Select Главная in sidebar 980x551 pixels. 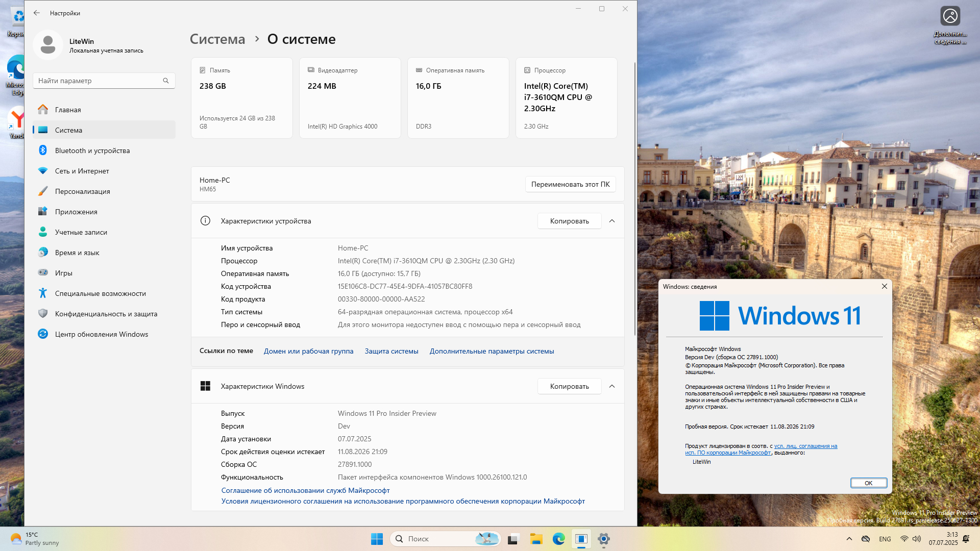click(x=68, y=110)
